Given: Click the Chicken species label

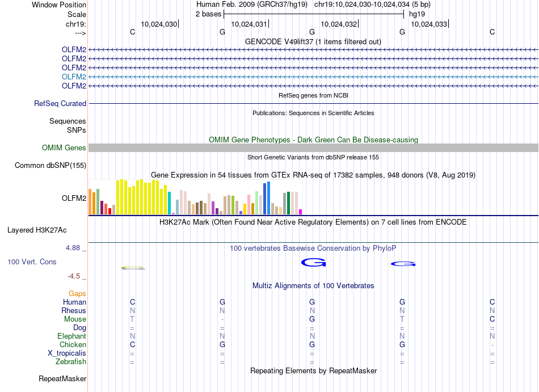Looking at the screenshot, I should point(73,344).
